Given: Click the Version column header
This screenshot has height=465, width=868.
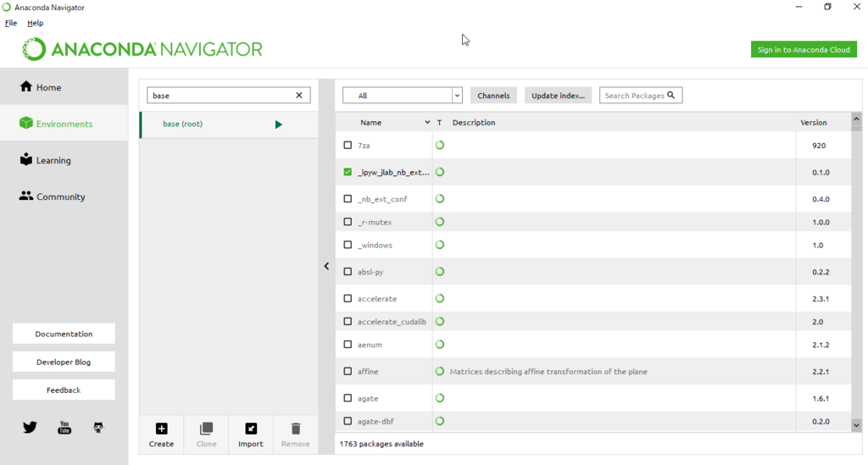Looking at the screenshot, I should tap(813, 122).
